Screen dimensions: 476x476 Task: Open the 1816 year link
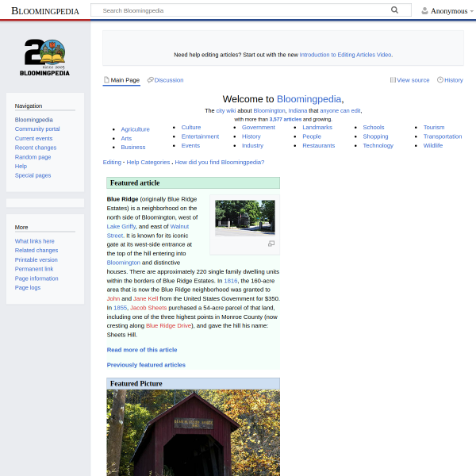pyautogui.click(x=231, y=281)
